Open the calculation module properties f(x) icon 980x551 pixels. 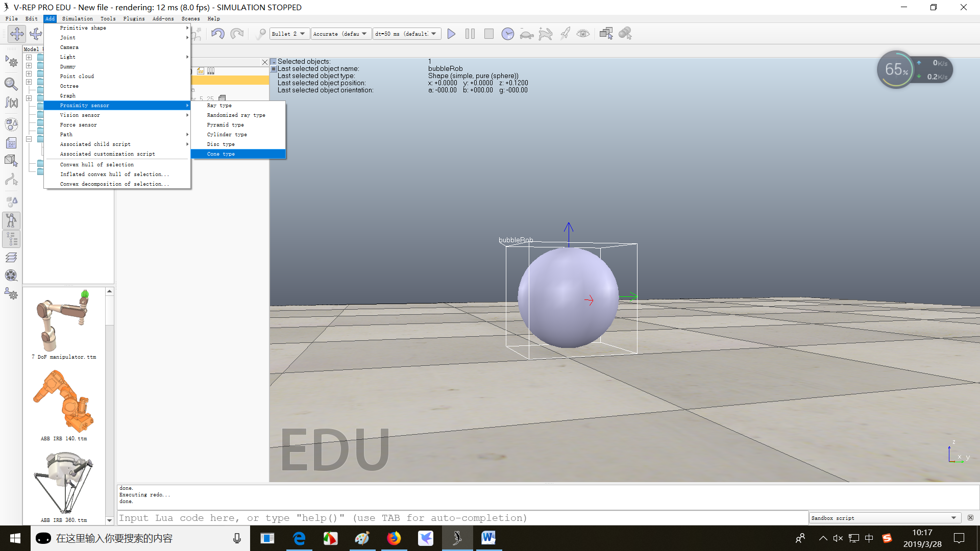[x=11, y=103]
